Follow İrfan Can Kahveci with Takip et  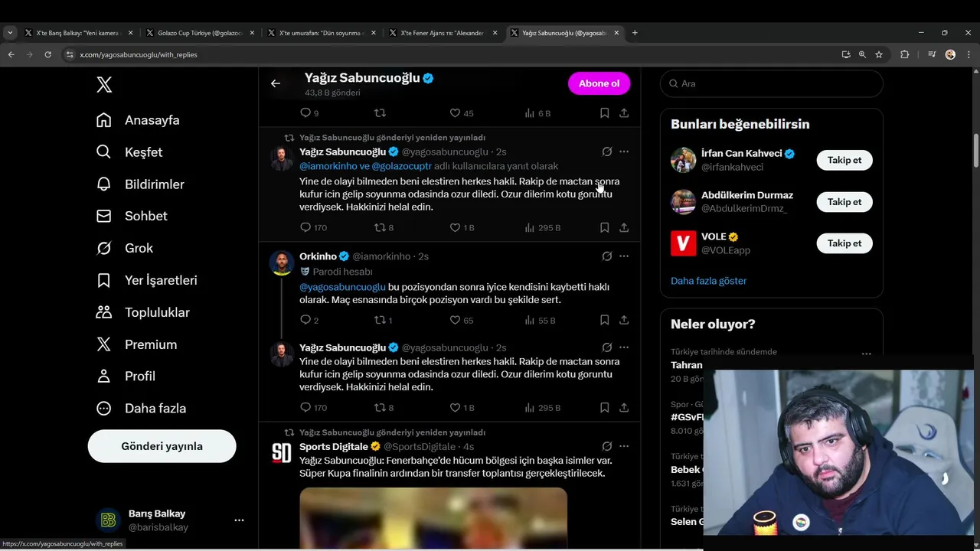coord(844,160)
